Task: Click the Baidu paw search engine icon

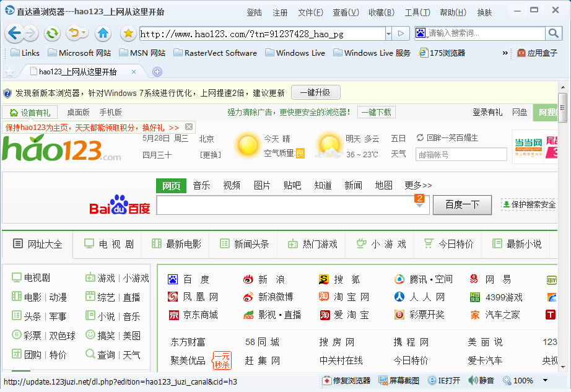Action: [421, 33]
